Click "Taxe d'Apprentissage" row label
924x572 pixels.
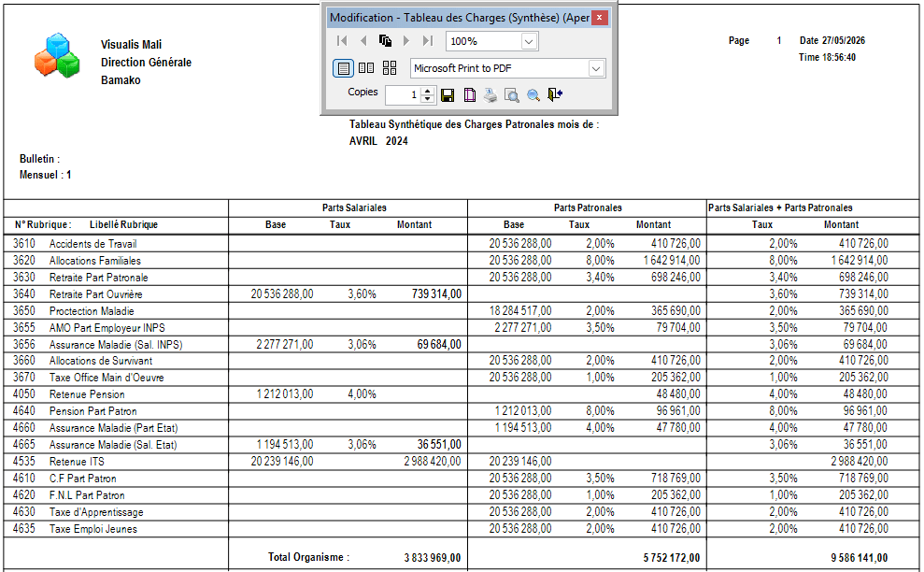click(x=96, y=512)
